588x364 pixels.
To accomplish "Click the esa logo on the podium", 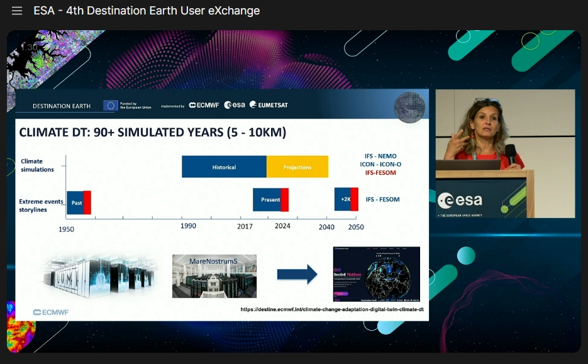I will tap(462, 200).
